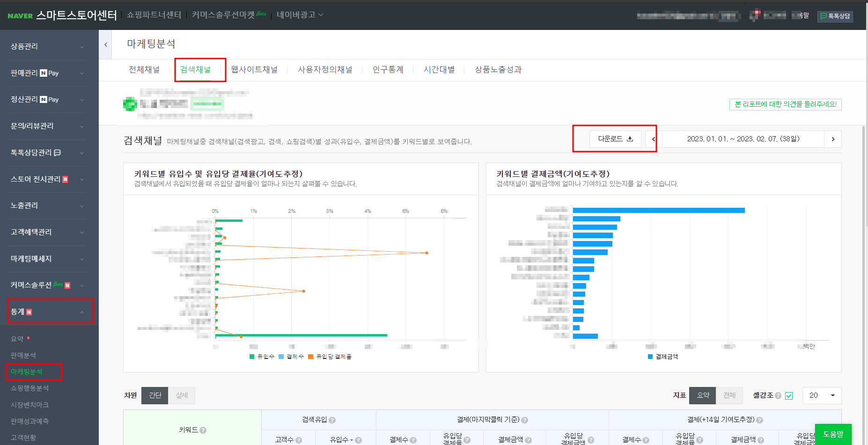This screenshot has height=445, width=868.
Task: Open 판매분석 under 통계 menu
Action: [x=23, y=355]
